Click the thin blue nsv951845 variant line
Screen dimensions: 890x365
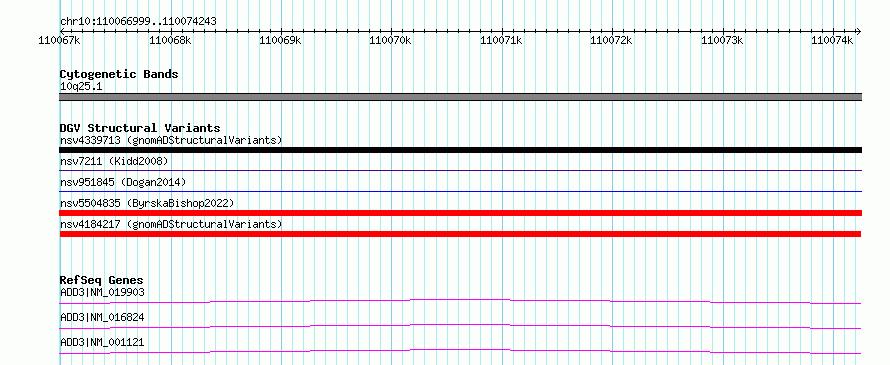(x=460, y=191)
